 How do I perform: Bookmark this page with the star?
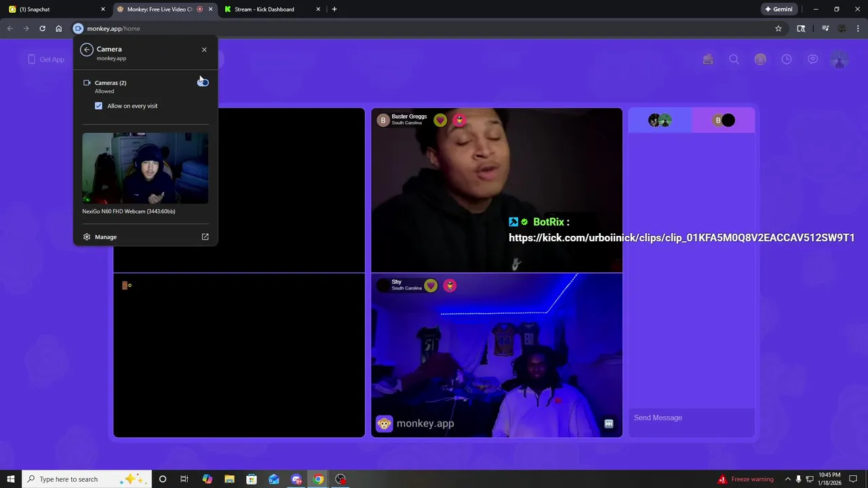tap(778, 28)
